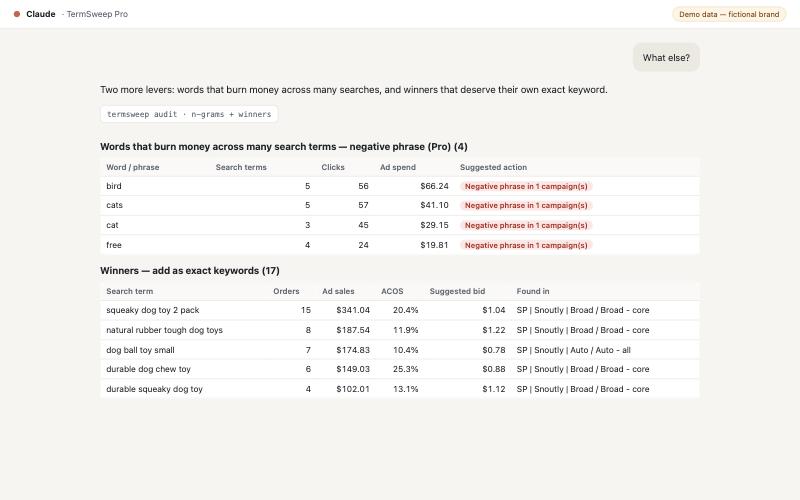Screen dimensions: 800x500
Task: Click the Ad spend column header
Action: (x=397, y=167)
